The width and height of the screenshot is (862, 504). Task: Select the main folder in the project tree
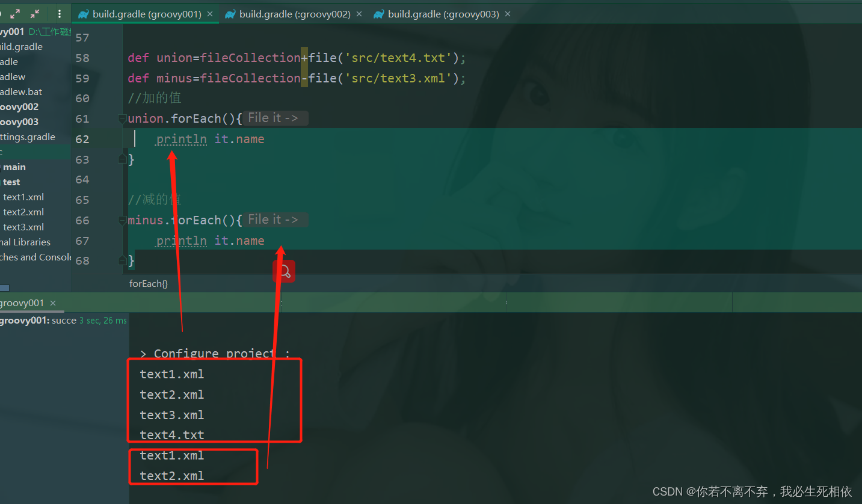14,167
